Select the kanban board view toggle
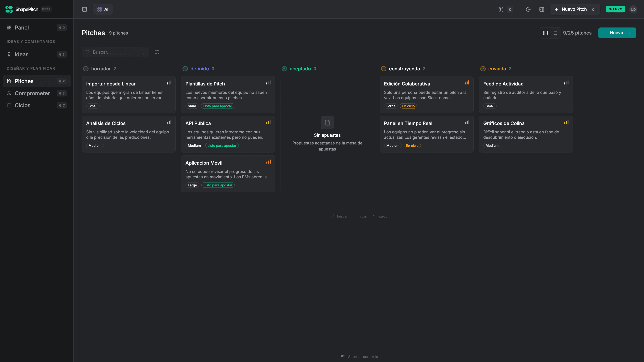The image size is (644, 362). pos(546,33)
